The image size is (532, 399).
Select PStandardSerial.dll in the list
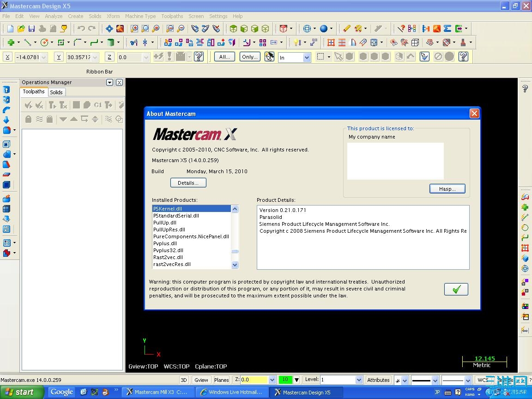(x=176, y=216)
